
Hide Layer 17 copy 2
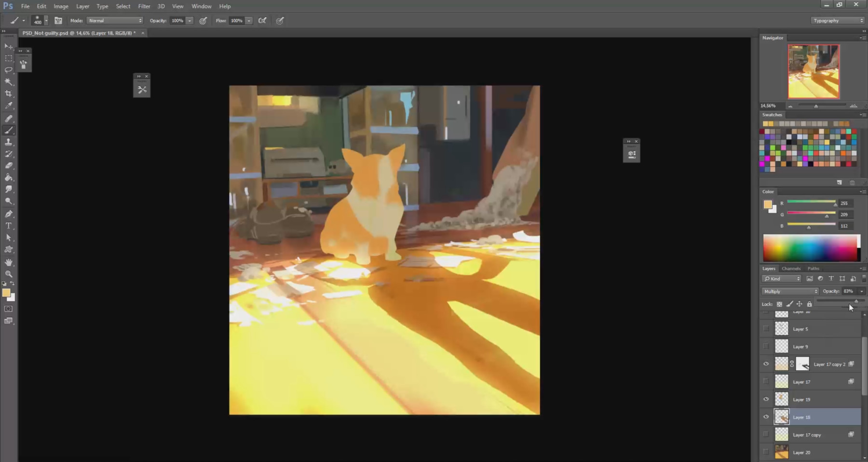766,364
